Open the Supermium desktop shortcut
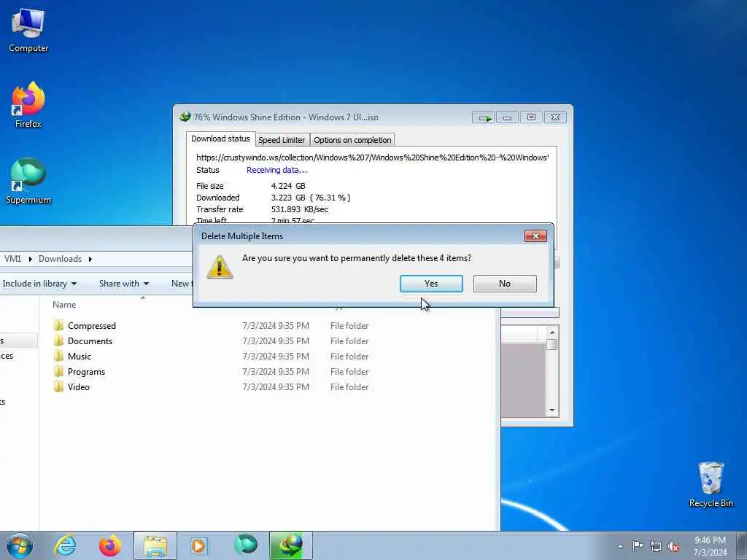The width and height of the screenshot is (747, 560). (x=28, y=181)
